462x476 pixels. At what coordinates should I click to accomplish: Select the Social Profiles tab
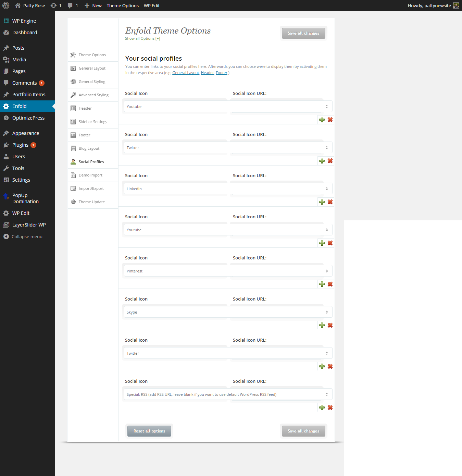93,162
